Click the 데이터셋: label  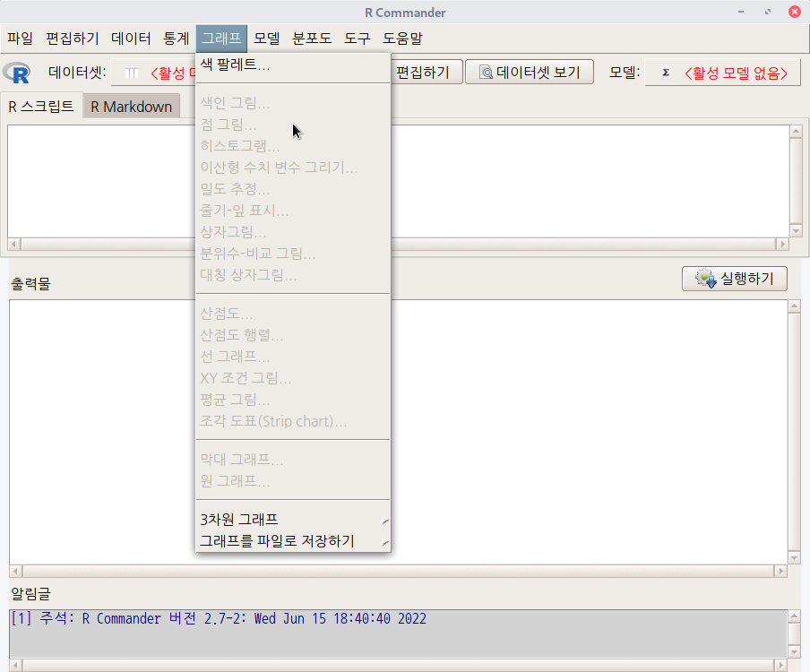(x=77, y=73)
